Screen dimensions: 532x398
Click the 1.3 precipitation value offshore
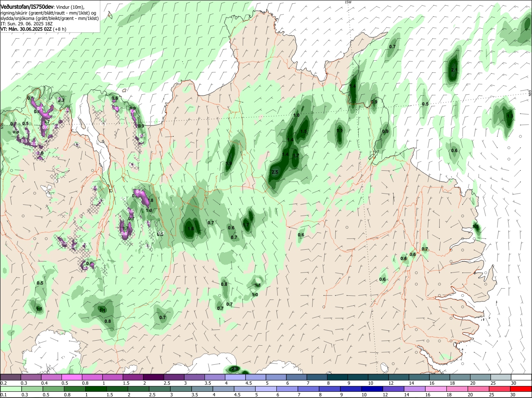(510, 116)
